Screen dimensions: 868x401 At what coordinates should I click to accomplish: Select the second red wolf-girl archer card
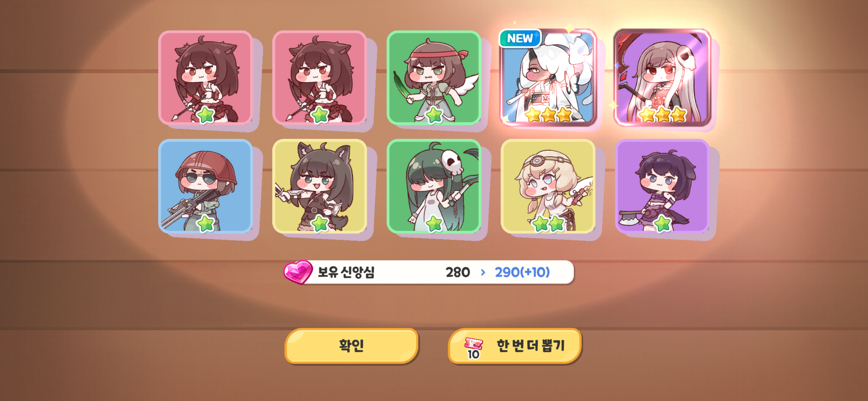tap(320, 77)
